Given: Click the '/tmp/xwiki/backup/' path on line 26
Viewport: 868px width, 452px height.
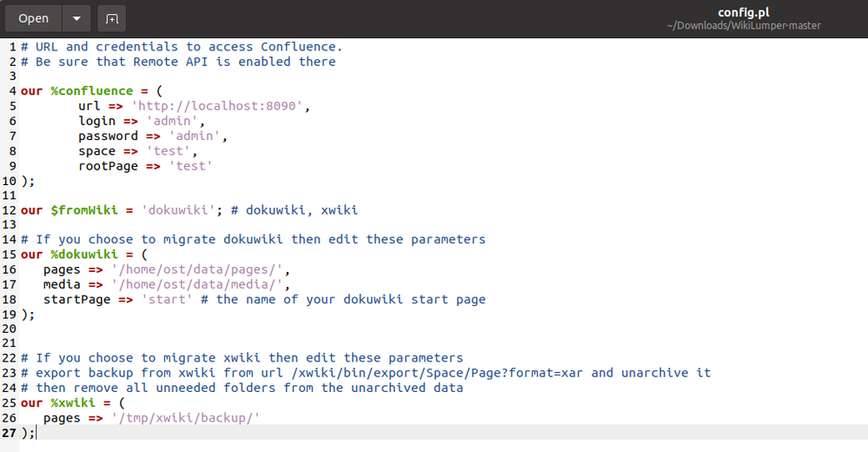Looking at the screenshot, I should [185, 418].
